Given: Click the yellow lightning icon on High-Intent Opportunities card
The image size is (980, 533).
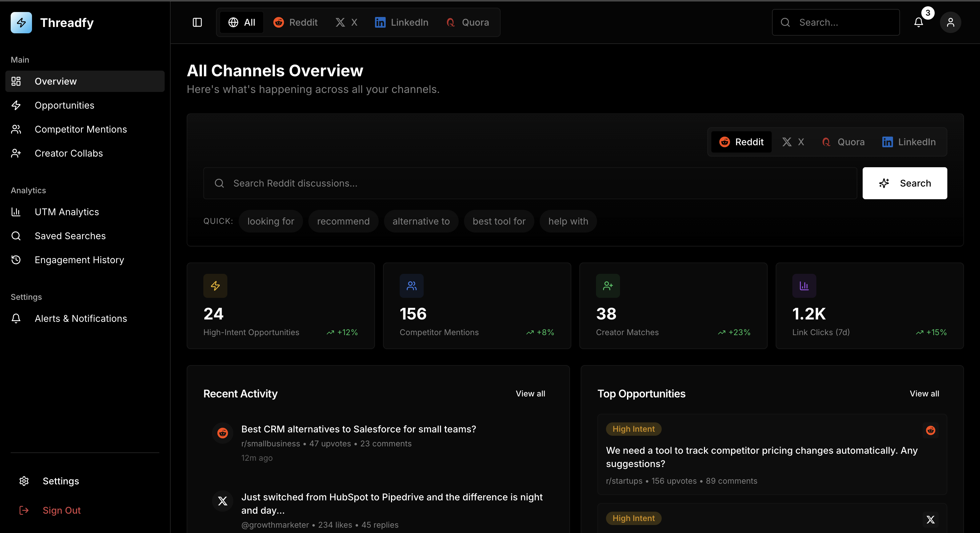Looking at the screenshot, I should pos(215,285).
